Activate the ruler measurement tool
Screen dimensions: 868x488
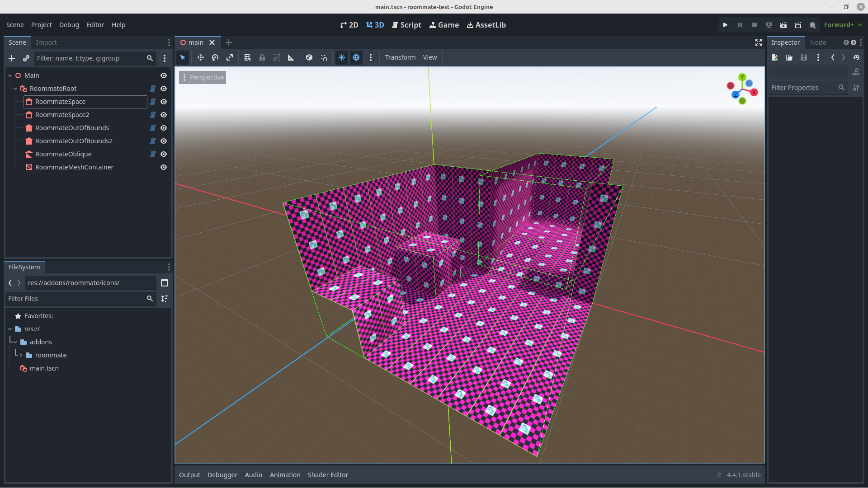pyautogui.click(x=291, y=57)
